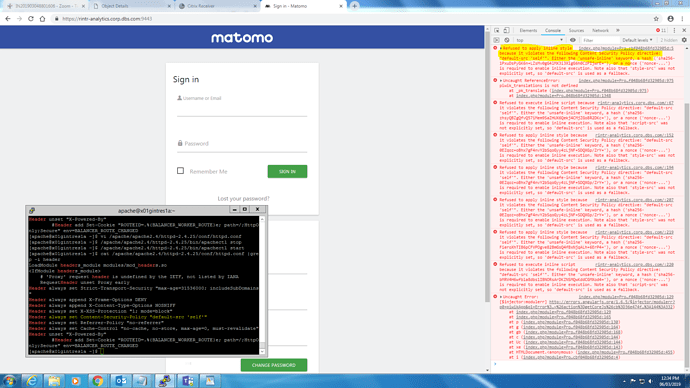
Task: Open Internet Explorer from taskbar
Action: pos(32,381)
